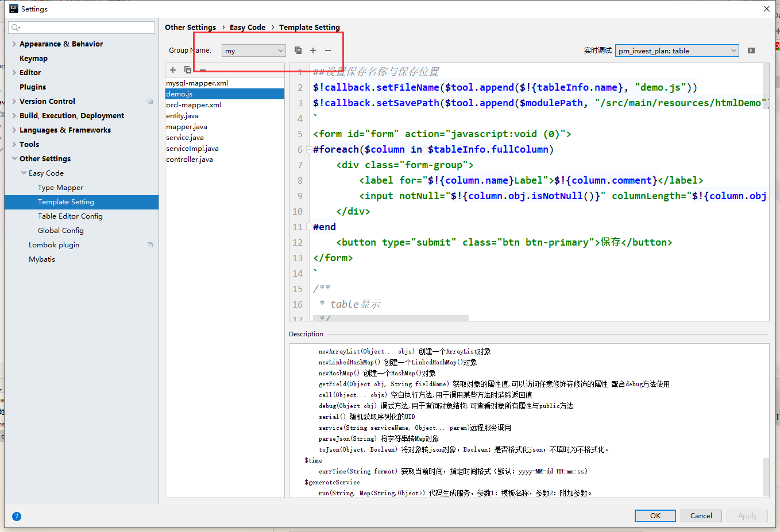Confirm with the OK button
Screen dimensions: 780x532
(655, 516)
